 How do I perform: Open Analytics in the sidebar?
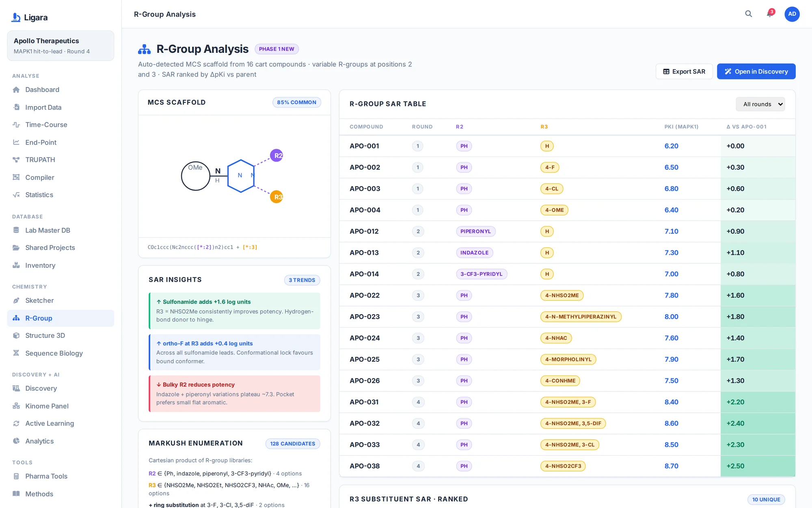[x=60, y=441]
